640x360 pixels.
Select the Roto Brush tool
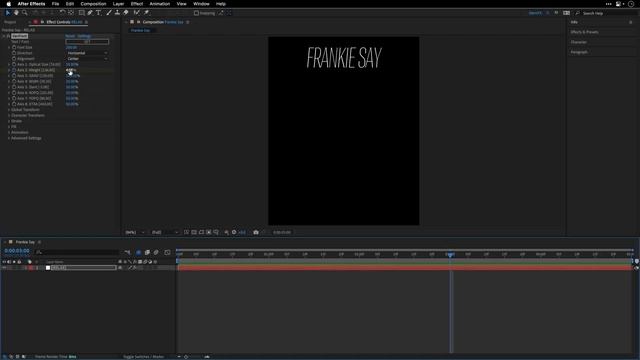click(137, 13)
